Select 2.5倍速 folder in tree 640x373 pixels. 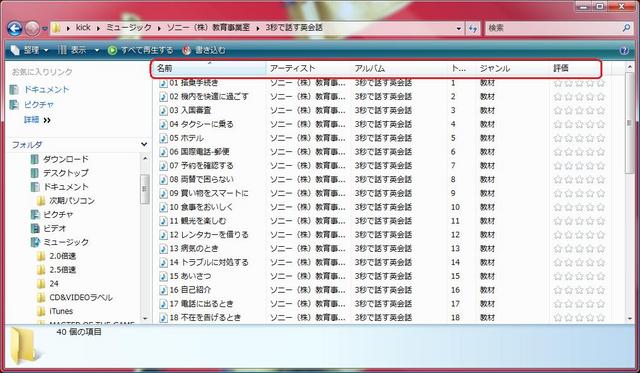(x=62, y=270)
